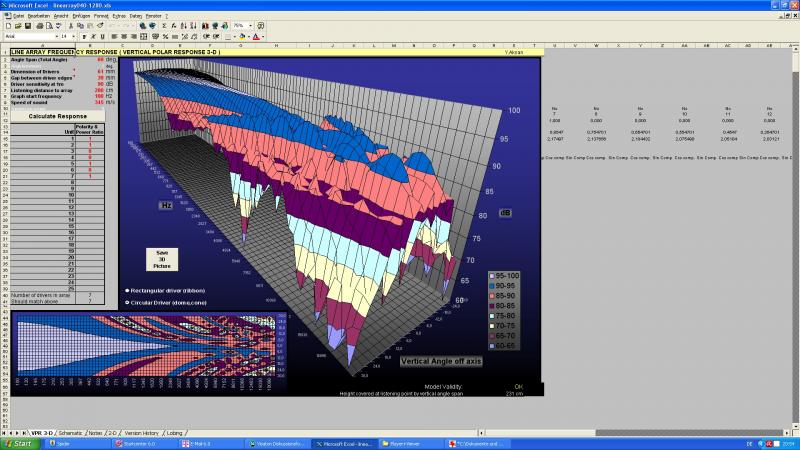Toggle bold formatting in the toolbar
Screen dimensions: 800x450
click(85, 36)
